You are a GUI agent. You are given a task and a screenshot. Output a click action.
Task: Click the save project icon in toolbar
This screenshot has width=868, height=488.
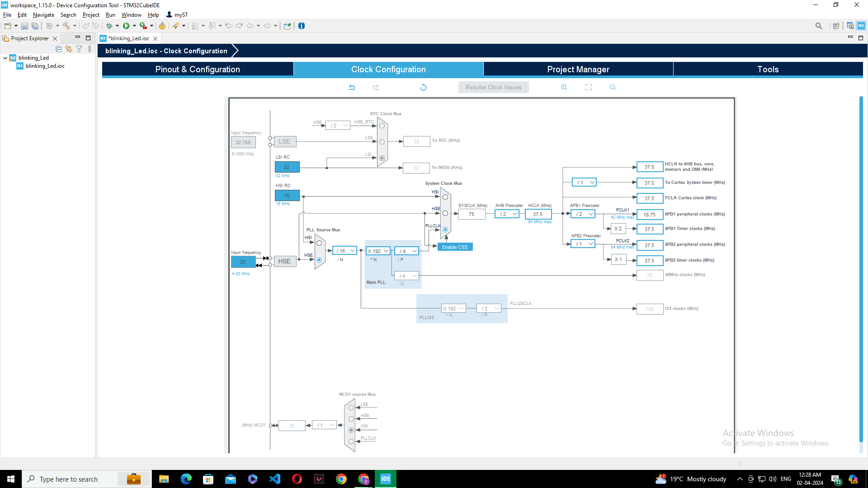24,26
